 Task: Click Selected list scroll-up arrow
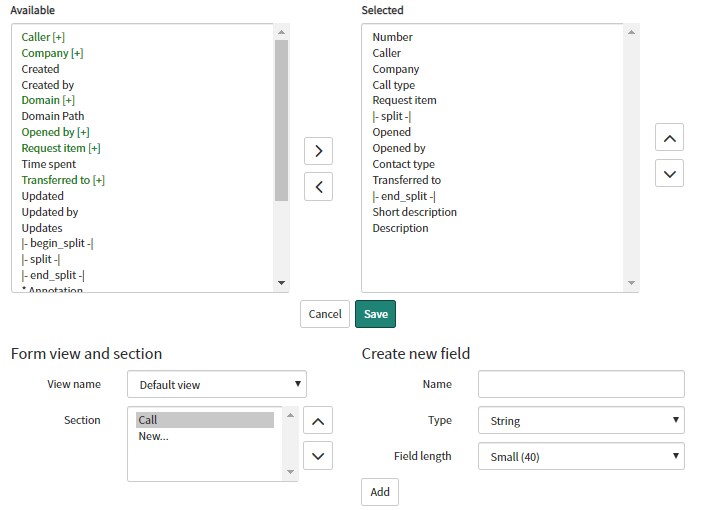(x=631, y=32)
